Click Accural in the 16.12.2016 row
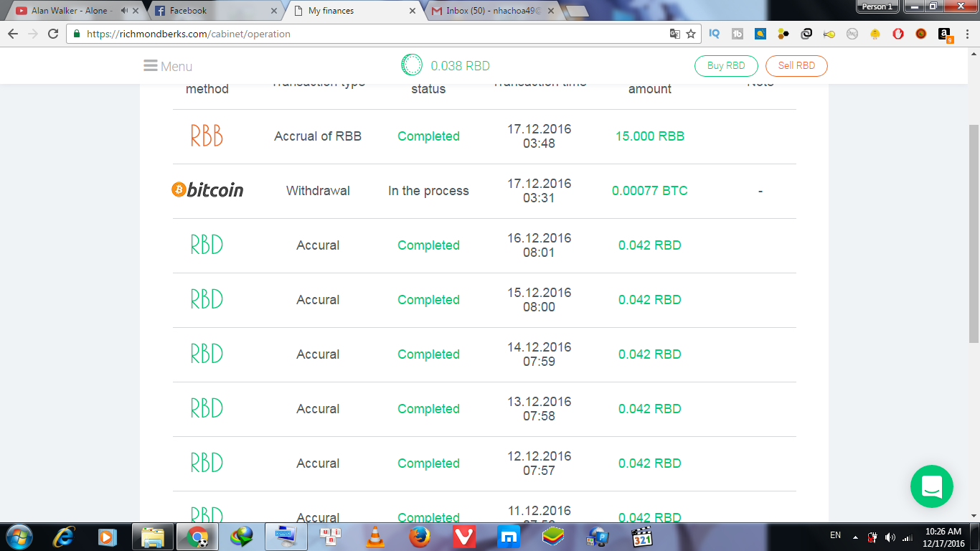This screenshot has width=980, height=551. click(318, 245)
